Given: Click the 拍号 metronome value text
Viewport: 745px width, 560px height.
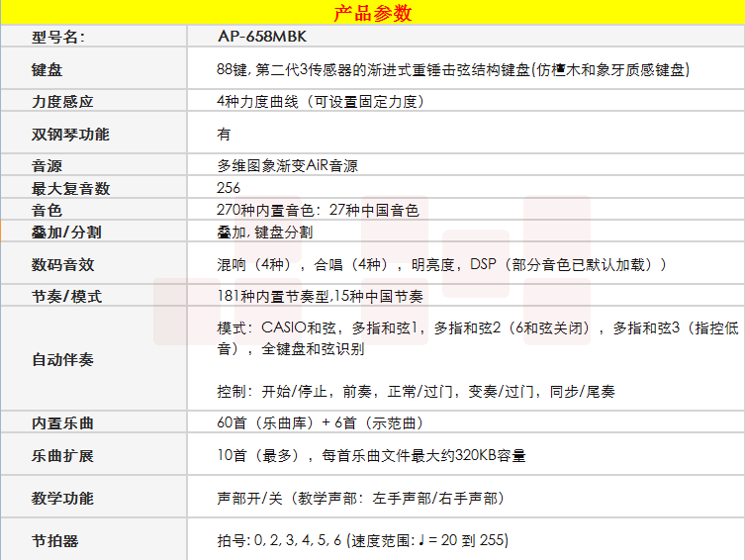Looking at the screenshot, I should [362, 541].
